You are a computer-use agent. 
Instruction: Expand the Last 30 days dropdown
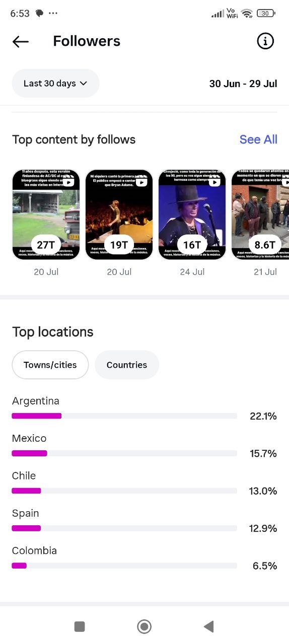[55, 84]
